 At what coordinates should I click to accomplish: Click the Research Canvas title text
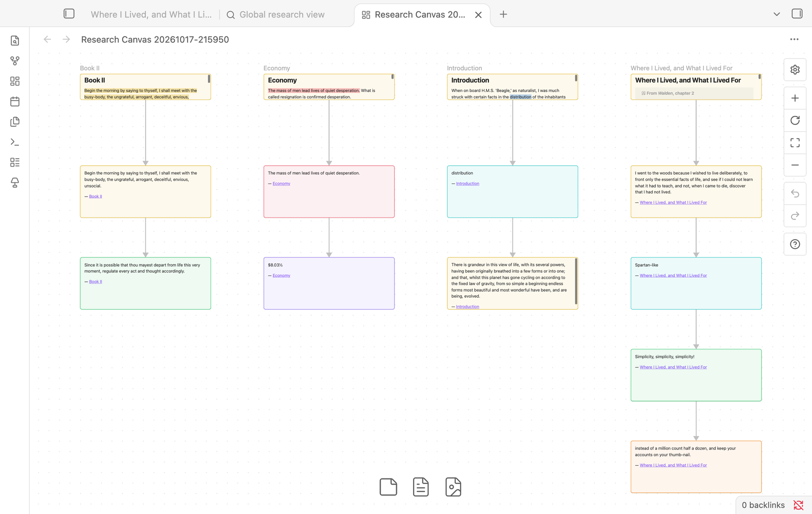point(155,40)
